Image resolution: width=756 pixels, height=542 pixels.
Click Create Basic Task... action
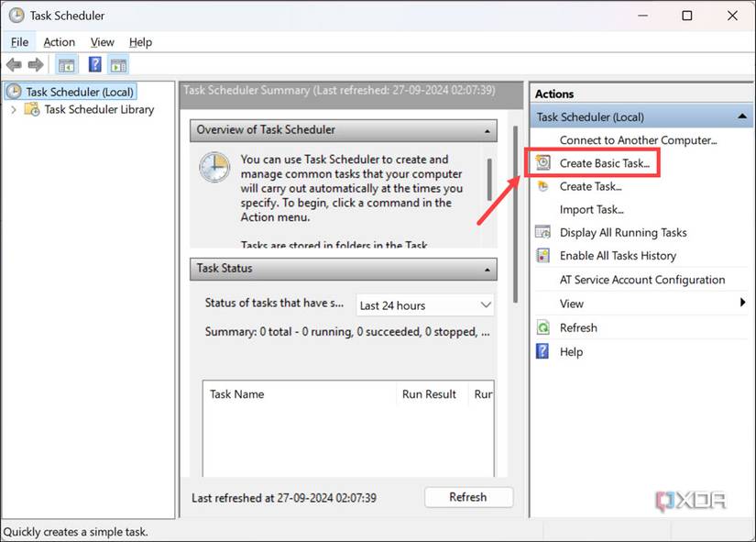pos(605,163)
